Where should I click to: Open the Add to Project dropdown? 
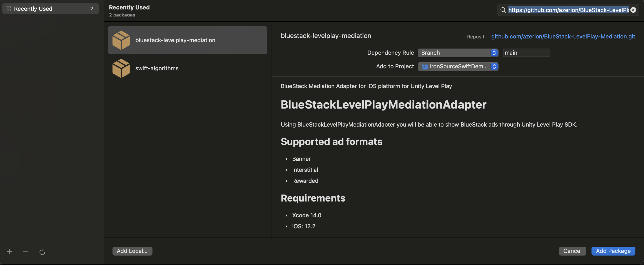(x=458, y=67)
